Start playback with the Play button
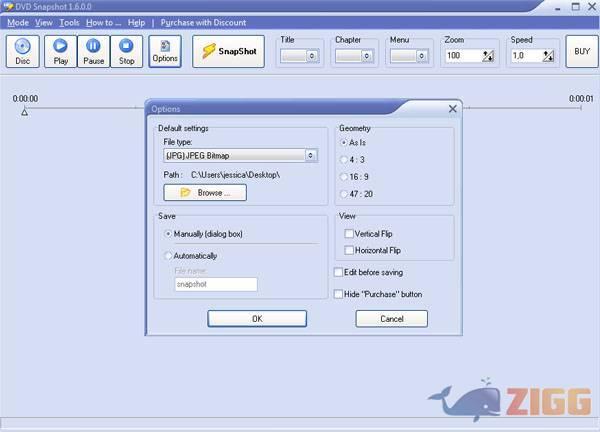Screen dimensions: 600x432 (x=60, y=51)
